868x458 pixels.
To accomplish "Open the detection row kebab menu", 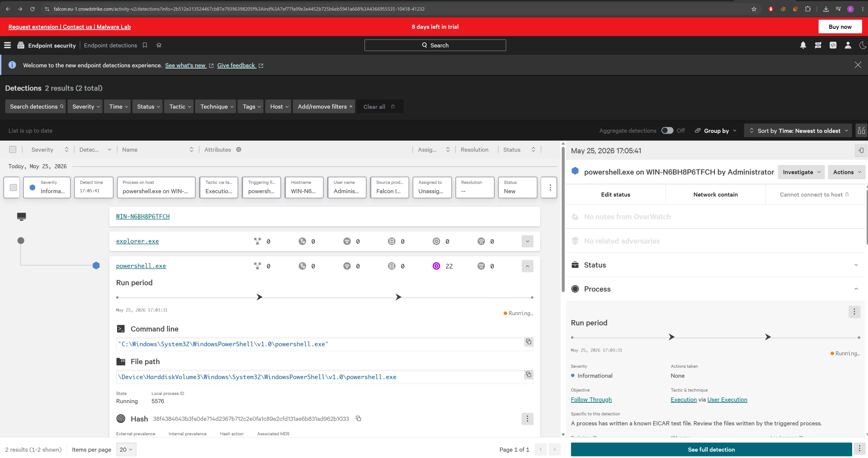I will (x=550, y=187).
